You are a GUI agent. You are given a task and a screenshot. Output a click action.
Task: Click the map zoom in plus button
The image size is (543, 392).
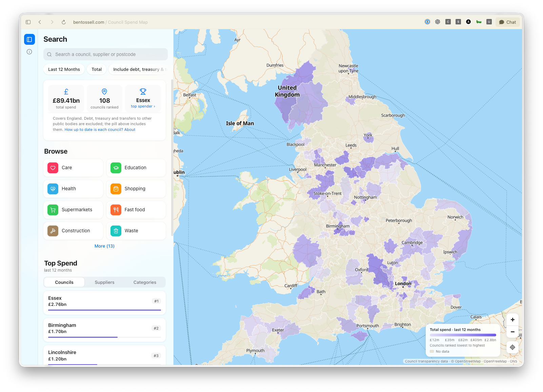pos(512,319)
